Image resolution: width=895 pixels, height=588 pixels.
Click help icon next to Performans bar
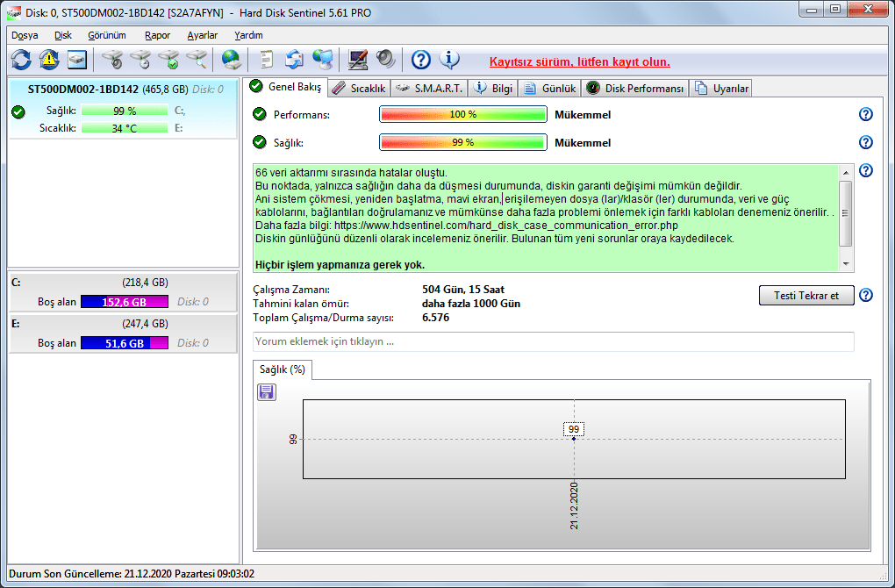[x=865, y=114]
